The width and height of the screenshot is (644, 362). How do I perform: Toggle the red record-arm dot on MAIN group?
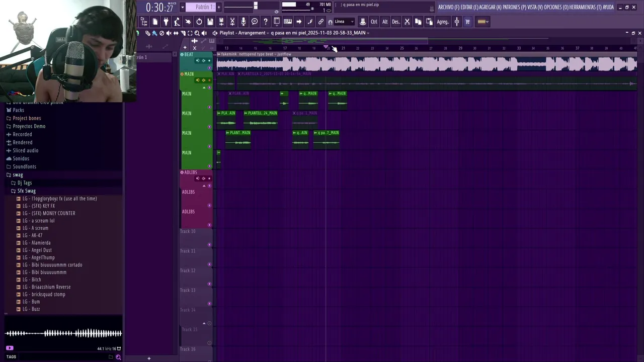[x=209, y=80]
